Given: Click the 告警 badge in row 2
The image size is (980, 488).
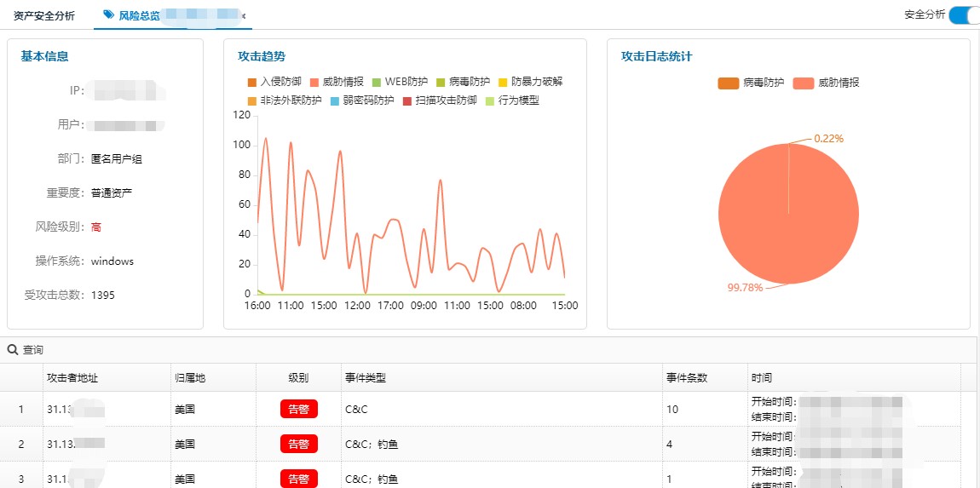Looking at the screenshot, I should point(299,445).
